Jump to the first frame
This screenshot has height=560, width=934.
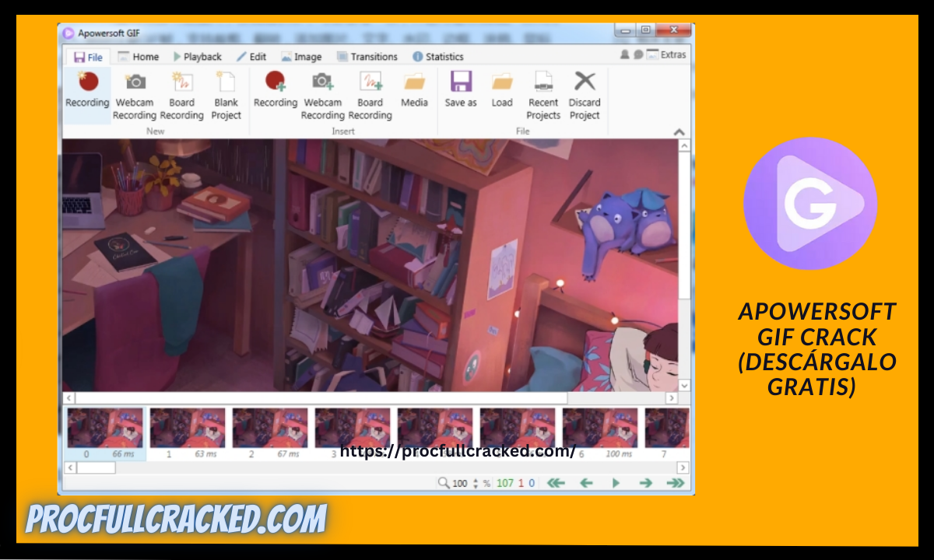pyautogui.click(x=556, y=483)
